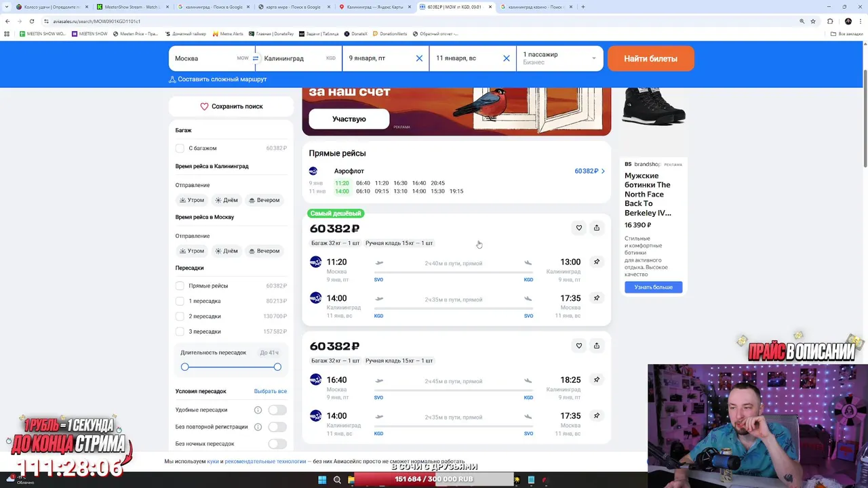Open Windows Start menu

322,480
